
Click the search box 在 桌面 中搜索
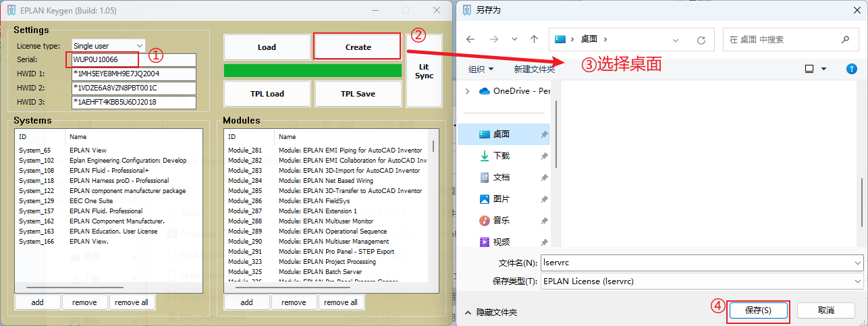(x=790, y=40)
